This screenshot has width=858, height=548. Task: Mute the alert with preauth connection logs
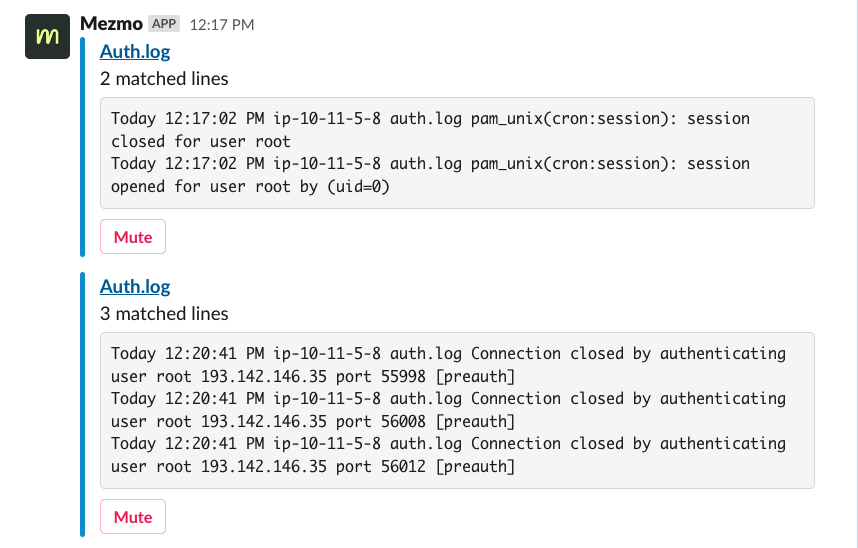132,516
